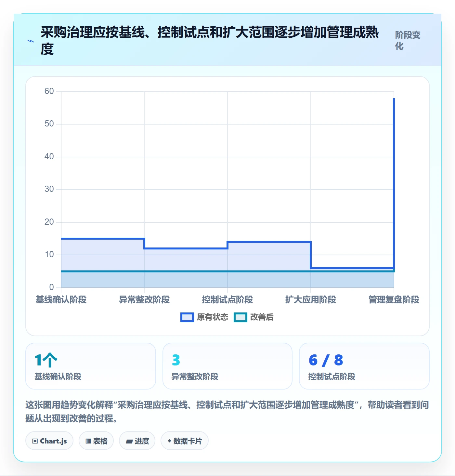Click the y-axis value 30
Image resolution: width=455 pixels, height=476 pixels.
[49, 189]
